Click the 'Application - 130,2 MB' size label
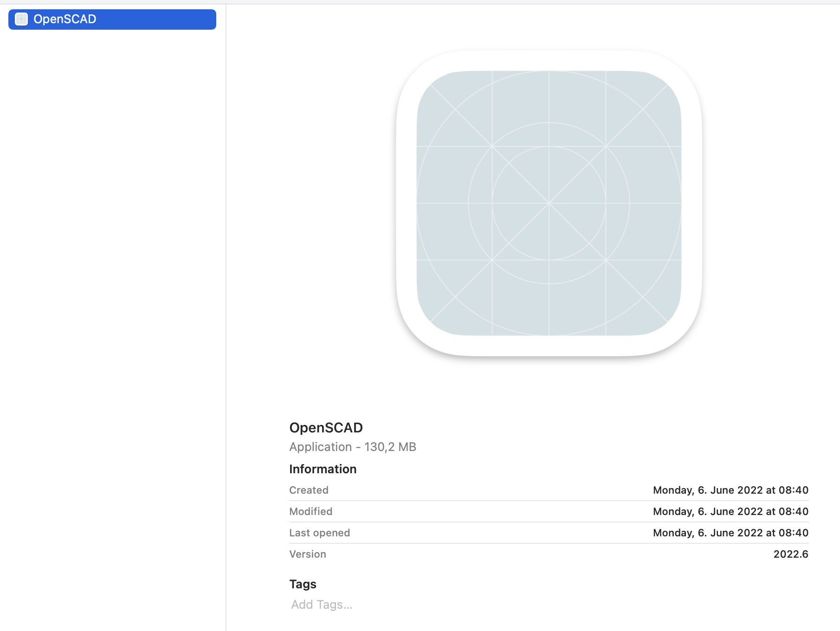 (x=352, y=446)
